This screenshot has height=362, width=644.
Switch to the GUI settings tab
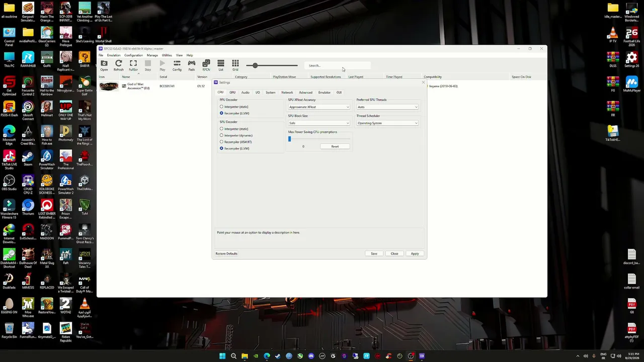339,93
